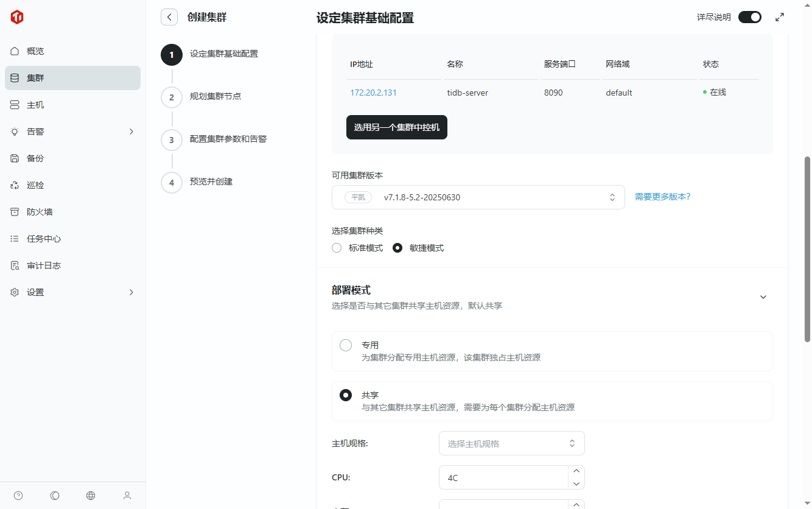Image resolution: width=812 pixels, height=509 pixels.
Task: Open 主机 hosts via its server icon
Action: coord(15,105)
